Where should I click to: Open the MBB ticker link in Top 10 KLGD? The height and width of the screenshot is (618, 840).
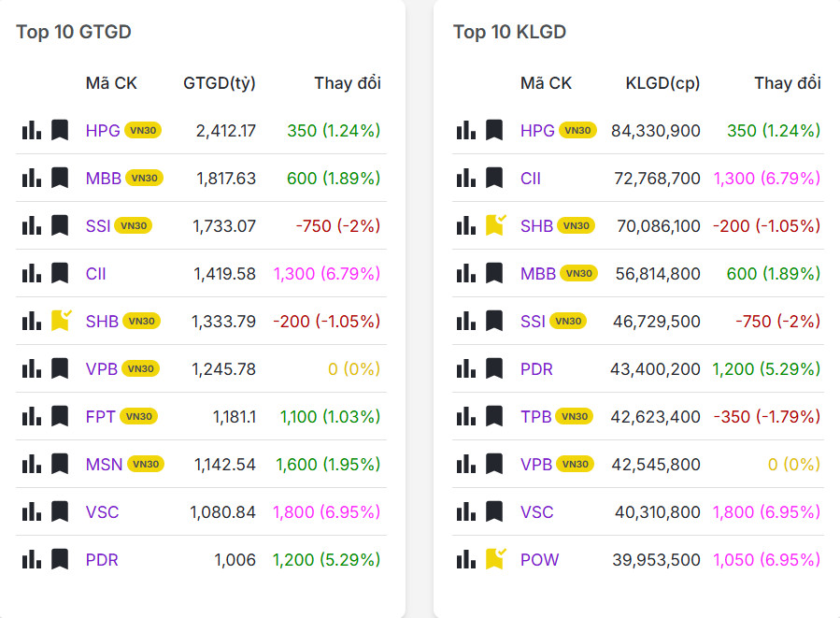click(538, 273)
